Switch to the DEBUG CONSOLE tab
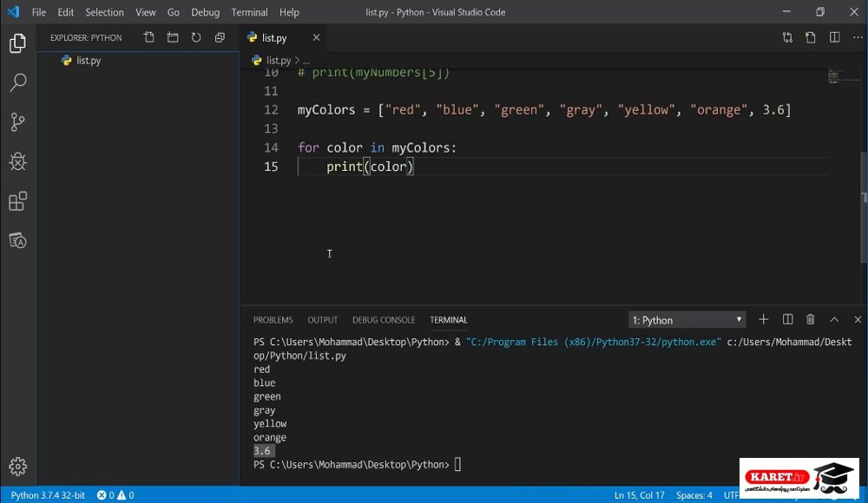Viewport: 868px width, 503px height. coord(384,320)
